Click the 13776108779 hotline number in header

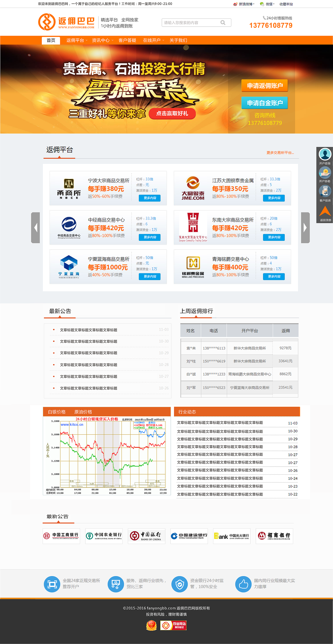[271, 25]
